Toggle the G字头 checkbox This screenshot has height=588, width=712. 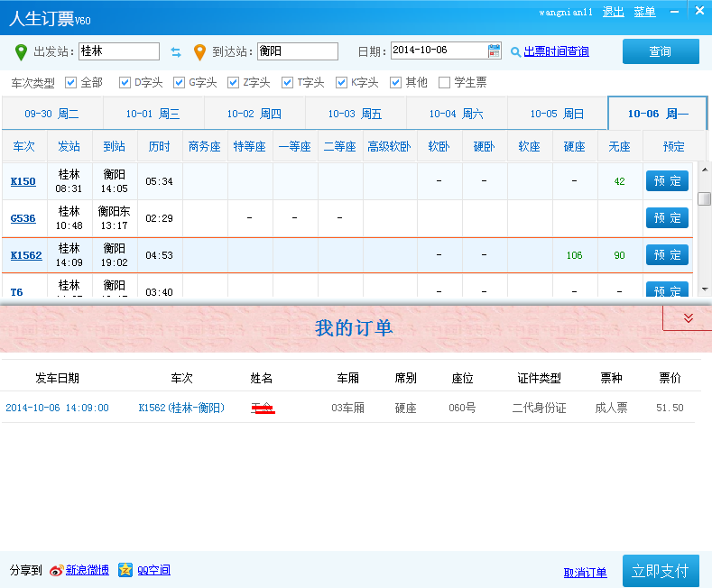pyautogui.click(x=180, y=83)
